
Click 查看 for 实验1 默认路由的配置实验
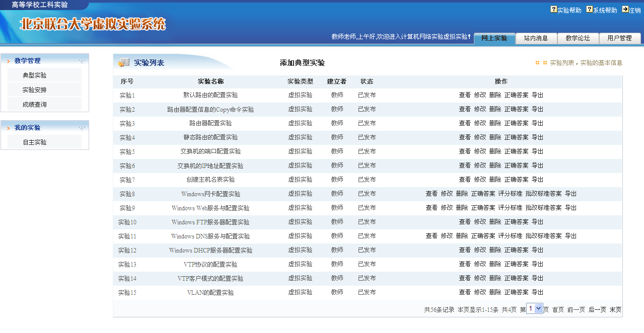coord(465,95)
